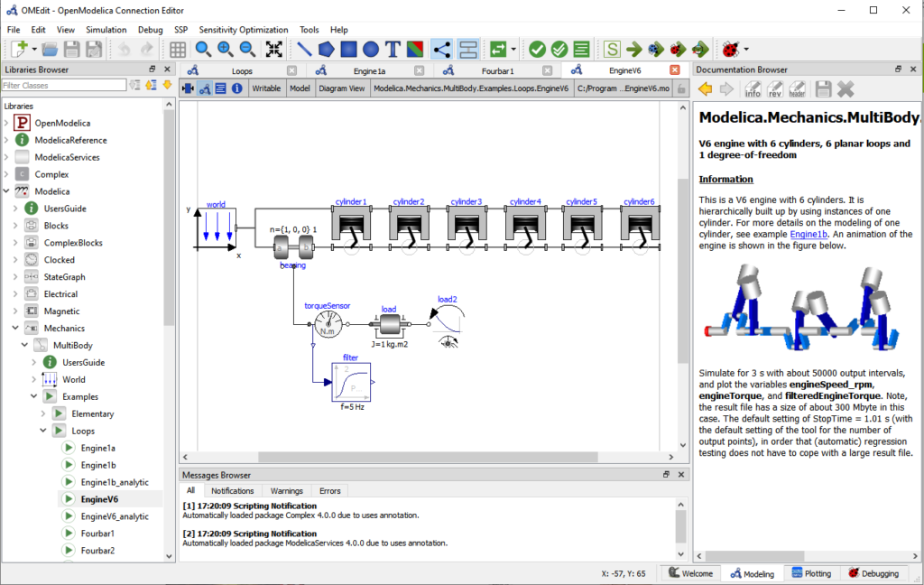Close the Loops tab
This screenshot has width=924, height=585.
tap(291, 70)
